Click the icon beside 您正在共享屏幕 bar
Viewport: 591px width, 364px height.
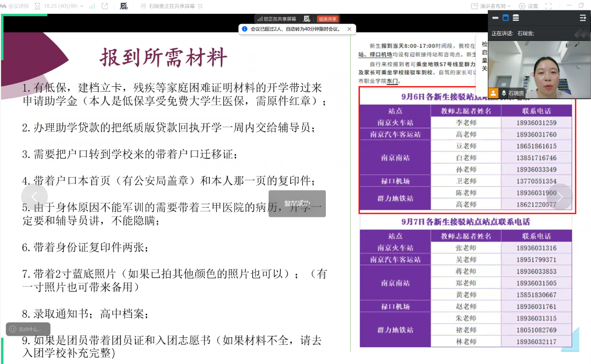pos(307,19)
